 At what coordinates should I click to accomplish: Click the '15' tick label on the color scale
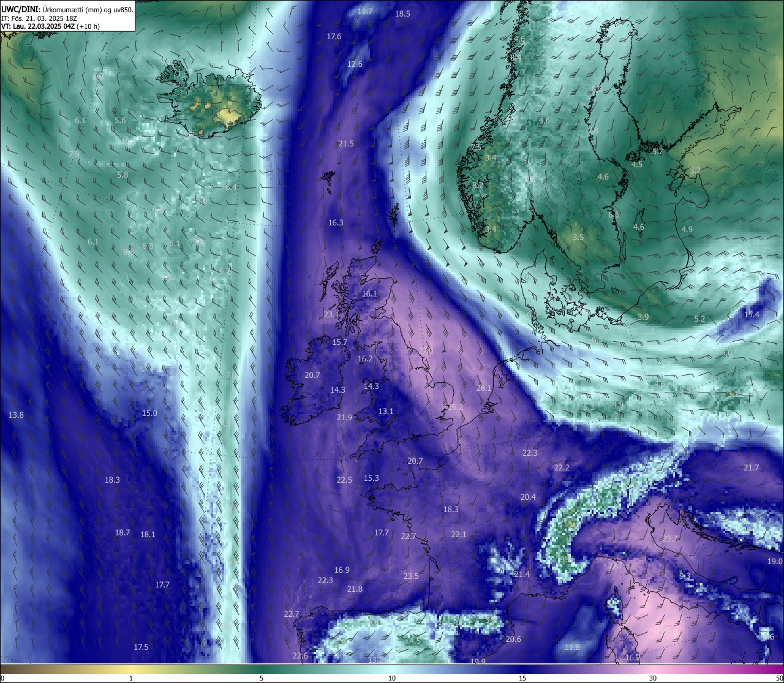pyautogui.click(x=522, y=678)
